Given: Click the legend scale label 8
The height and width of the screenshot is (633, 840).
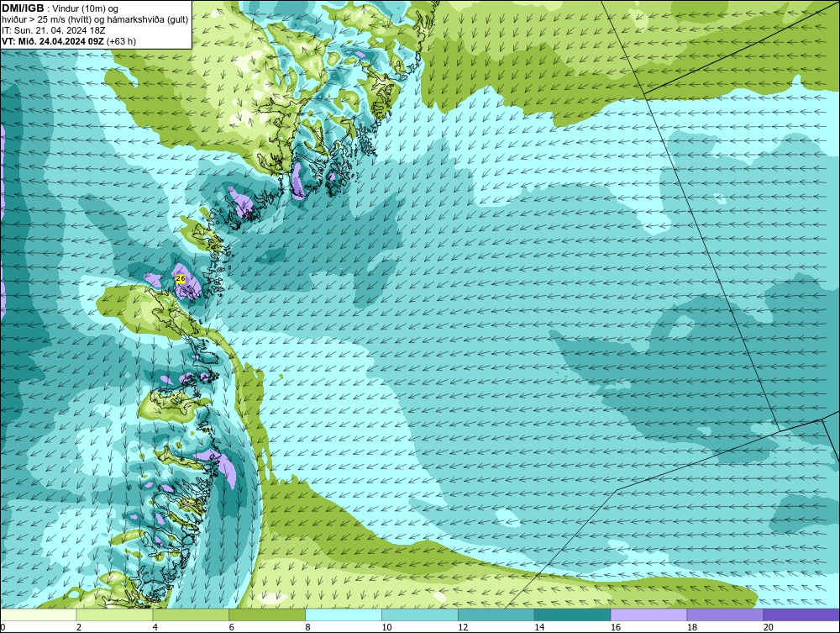Looking at the screenshot, I should tap(308, 627).
